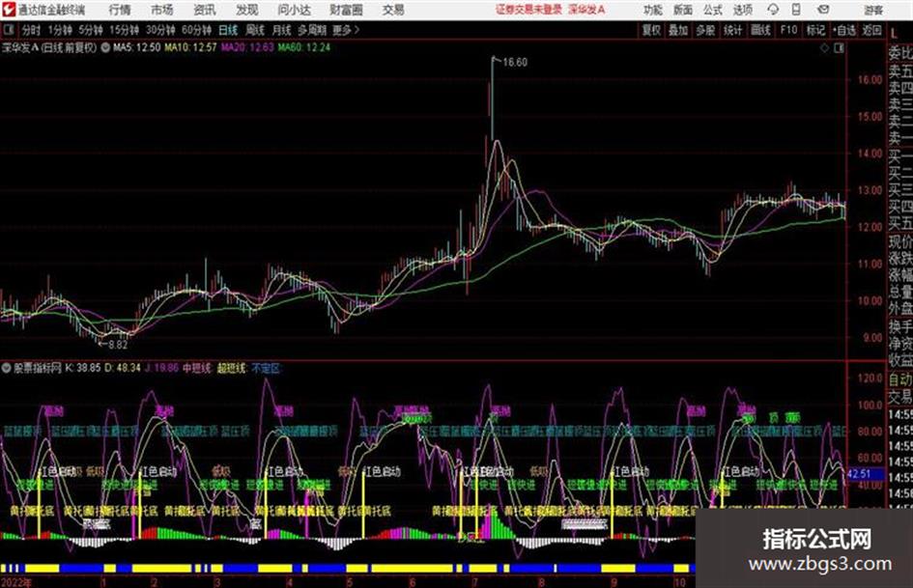Click the 42.51 highlighted axis value

point(860,474)
